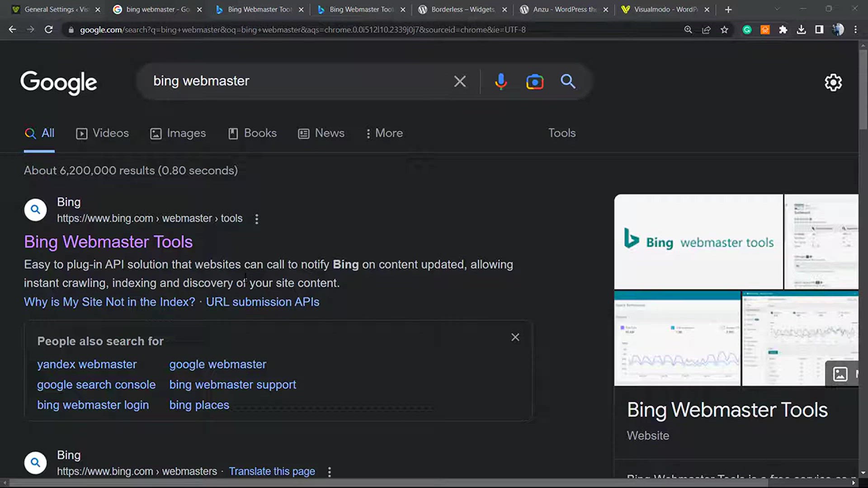
Task: Go back to the previous page
Action: point(12,29)
